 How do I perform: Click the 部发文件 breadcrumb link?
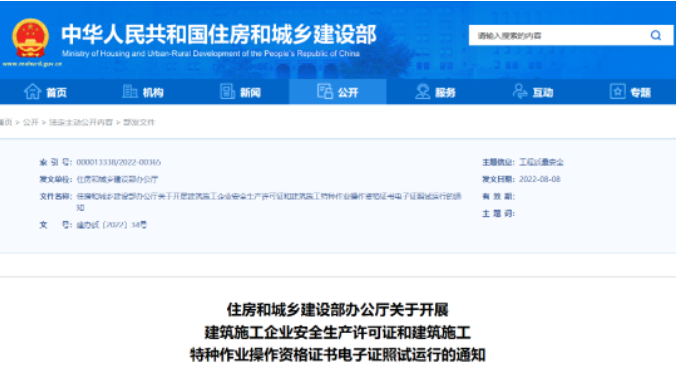[x=139, y=122]
